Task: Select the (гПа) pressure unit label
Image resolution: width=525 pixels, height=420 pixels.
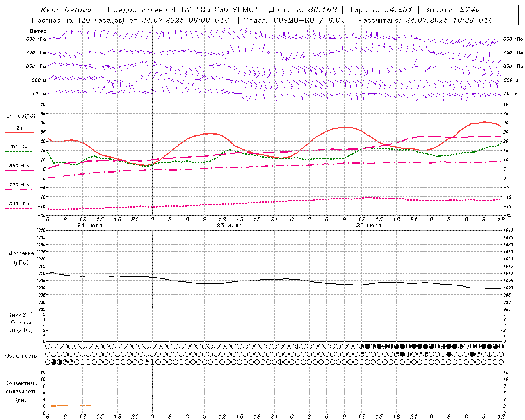Action: pos(21,262)
